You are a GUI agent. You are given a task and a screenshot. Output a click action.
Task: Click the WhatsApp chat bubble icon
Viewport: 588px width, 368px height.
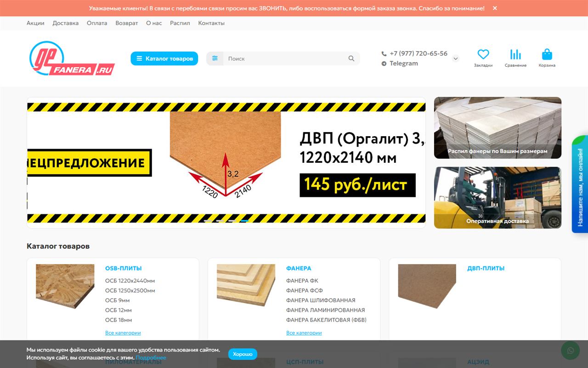(571, 351)
